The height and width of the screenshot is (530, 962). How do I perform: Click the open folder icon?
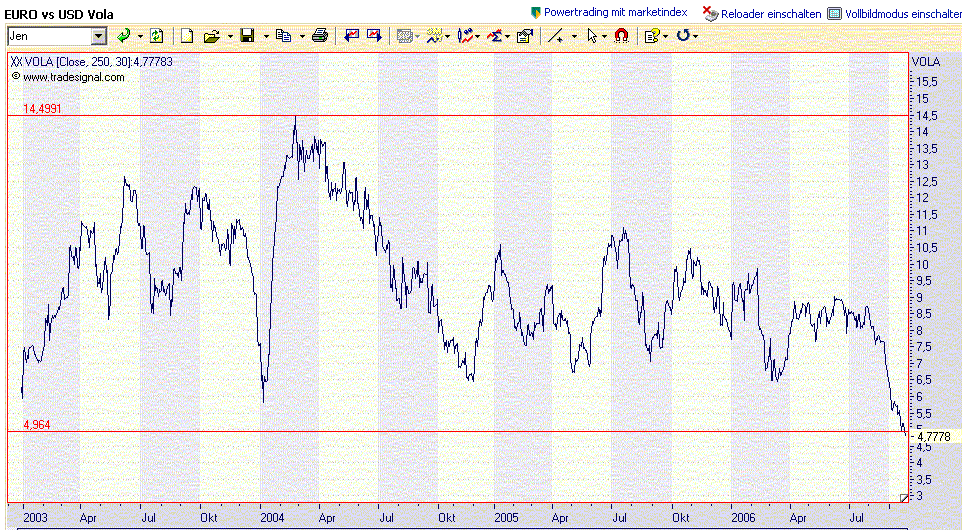[212, 37]
